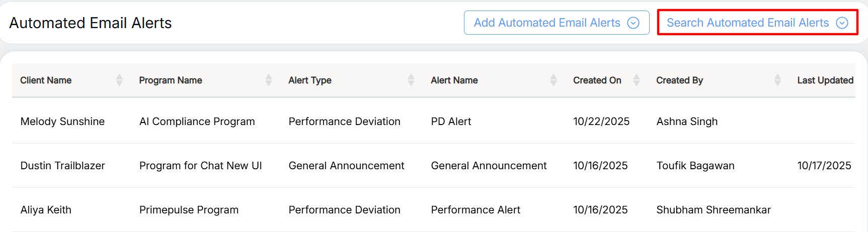Click AI Compliance Program cell
The height and width of the screenshot is (232, 868).
click(197, 122)
